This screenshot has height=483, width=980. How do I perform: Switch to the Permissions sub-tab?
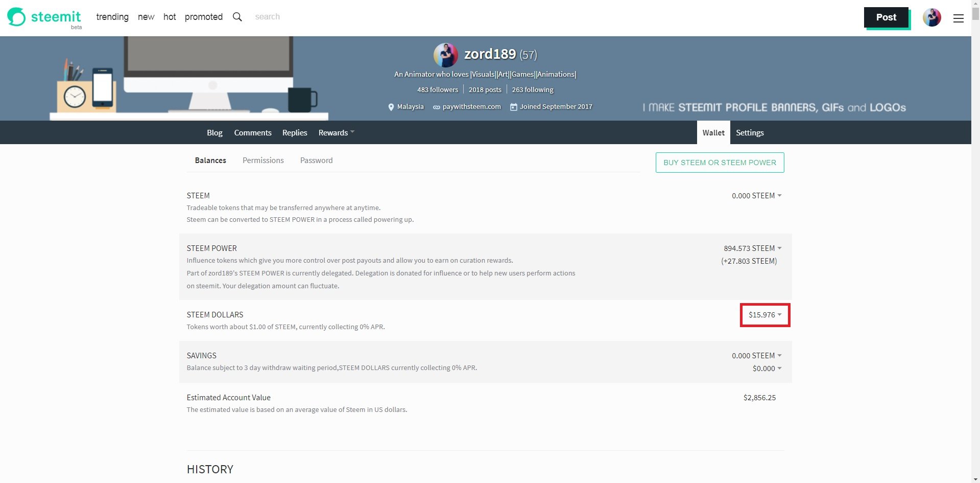coord(263,160)
